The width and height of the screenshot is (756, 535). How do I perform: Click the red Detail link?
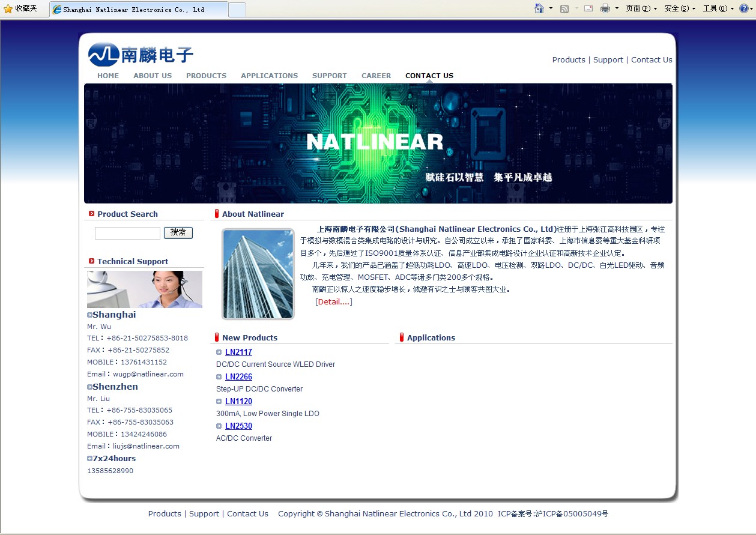coord(333,302)
